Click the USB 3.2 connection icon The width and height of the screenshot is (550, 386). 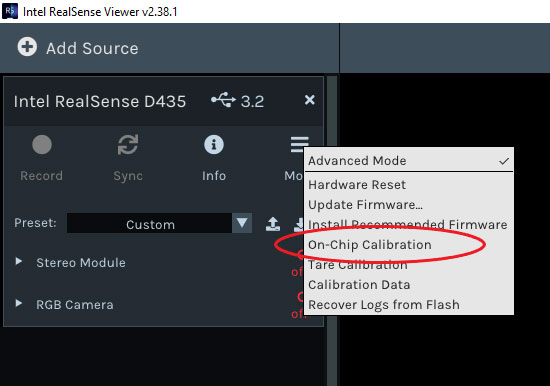click(223, 100)
